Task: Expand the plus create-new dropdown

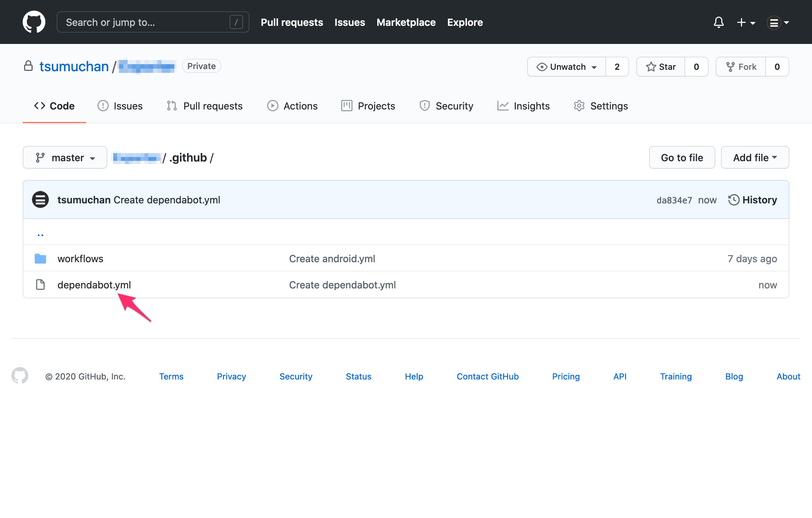Action: point(746,22)
